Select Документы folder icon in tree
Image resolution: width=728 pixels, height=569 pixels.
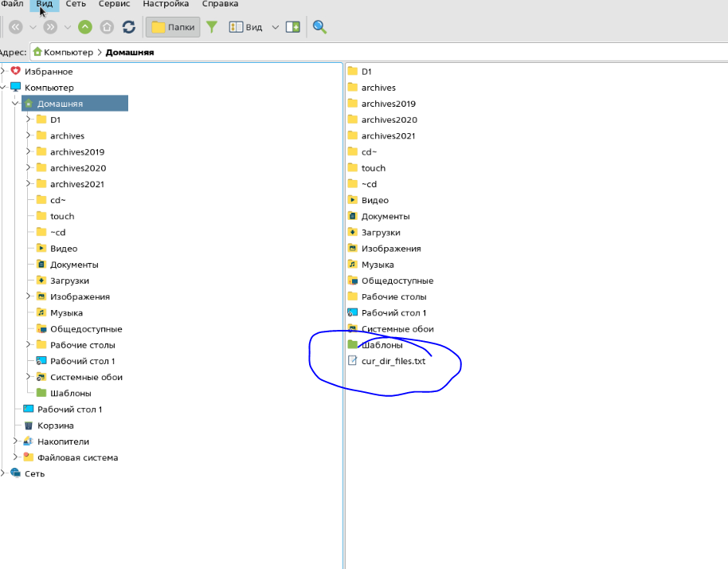pos(41,265)
